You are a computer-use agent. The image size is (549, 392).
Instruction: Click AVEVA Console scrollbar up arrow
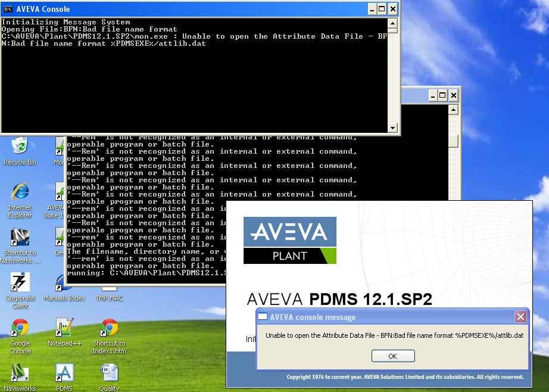click(392, 23)
